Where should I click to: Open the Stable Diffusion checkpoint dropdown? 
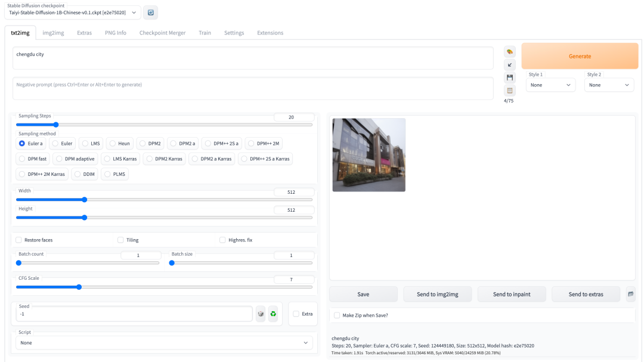(x=73, y=13)
